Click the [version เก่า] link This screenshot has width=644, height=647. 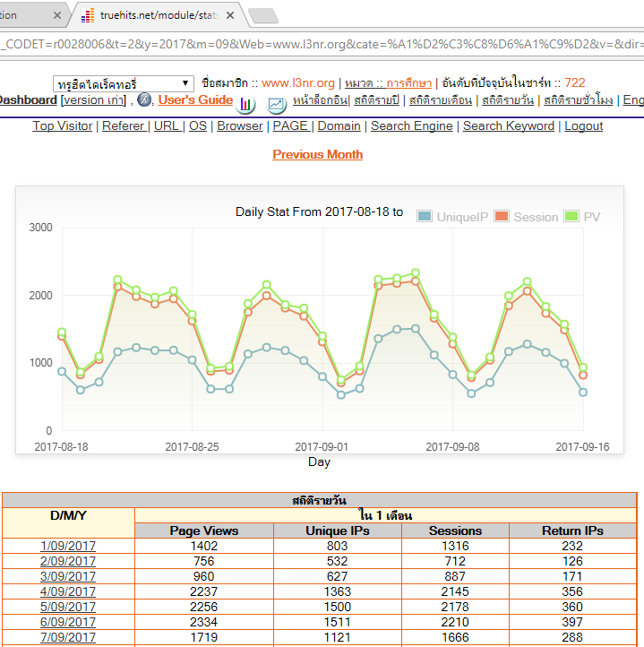[93, 99]
